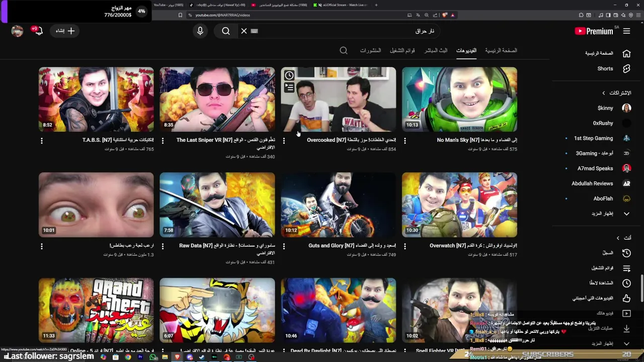
Task: Add Overcooked video to queue icon
Action: click(x=289, y=88)
